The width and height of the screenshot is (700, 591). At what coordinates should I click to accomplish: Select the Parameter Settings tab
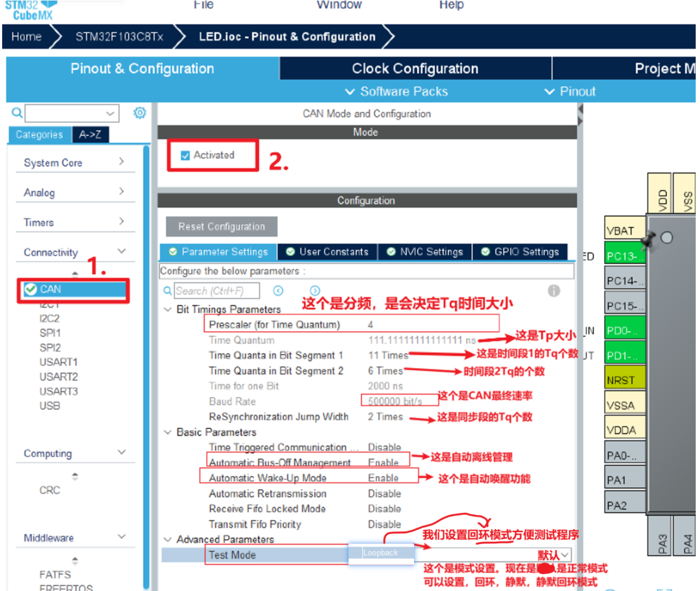click(x=219, y=252)
